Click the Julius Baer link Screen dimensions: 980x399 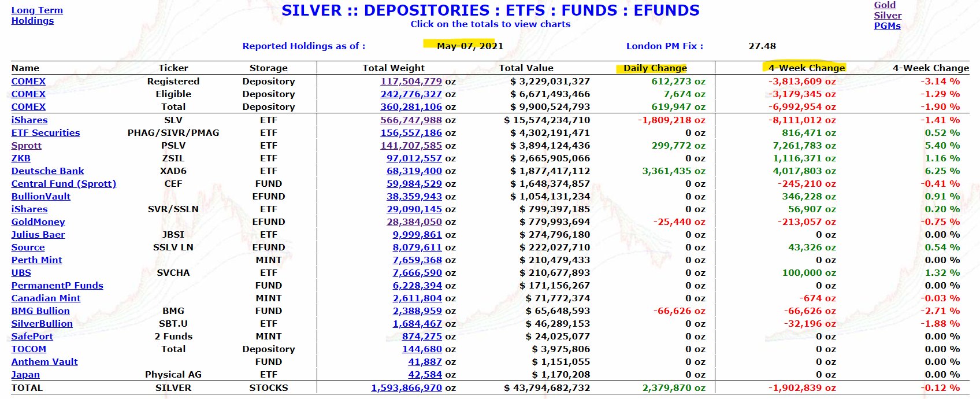point(38,235)
